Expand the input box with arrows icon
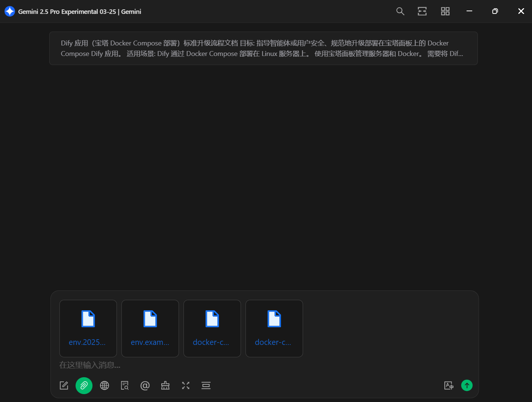 coord(186,385)
